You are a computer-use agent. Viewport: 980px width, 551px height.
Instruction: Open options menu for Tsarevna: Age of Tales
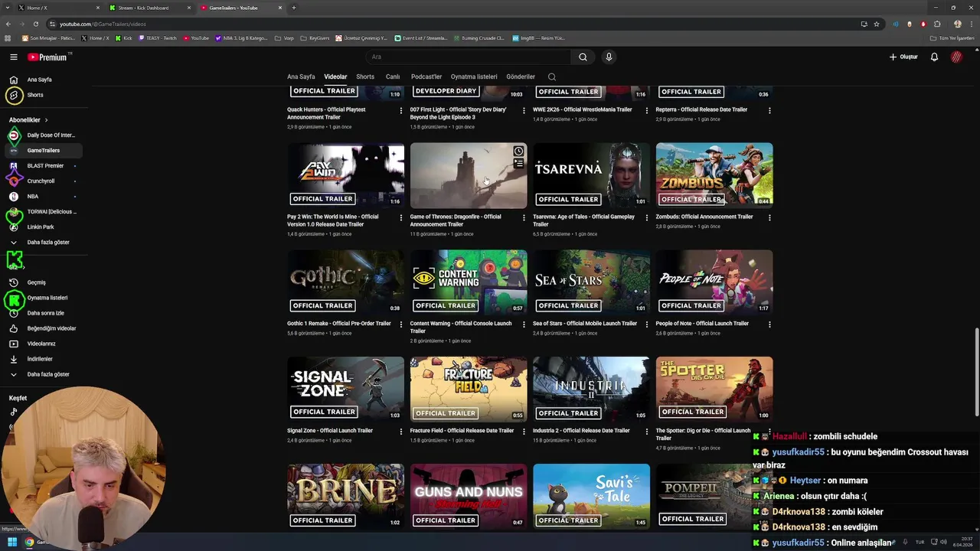pyautogui.click(x=646, y=217)
